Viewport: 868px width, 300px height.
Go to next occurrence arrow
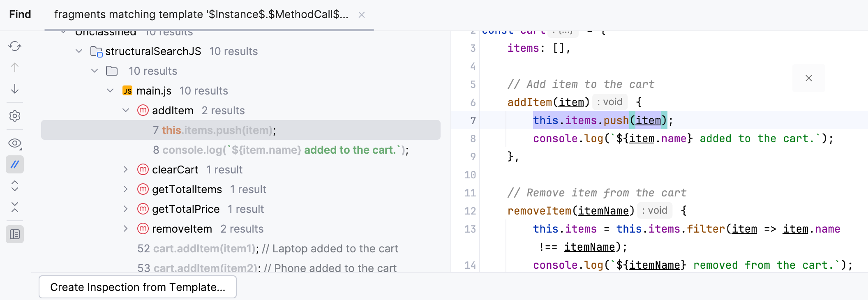[15, 89]
